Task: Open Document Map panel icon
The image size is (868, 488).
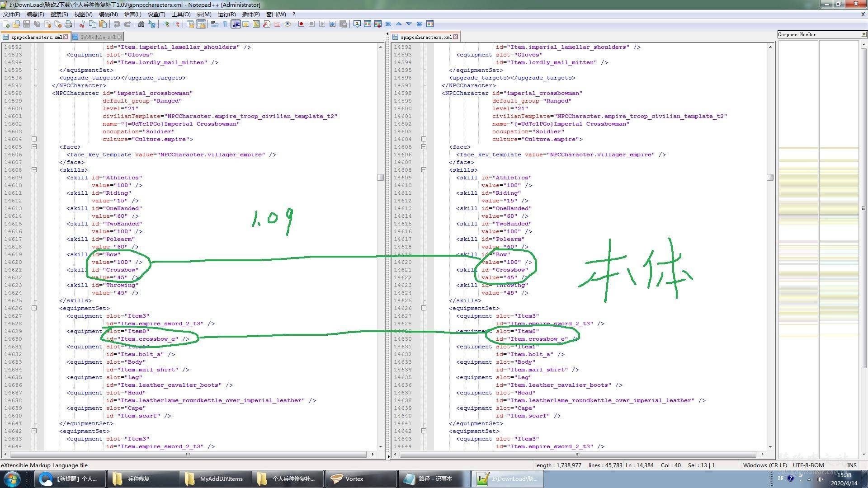Action: [x=256, y=24]
